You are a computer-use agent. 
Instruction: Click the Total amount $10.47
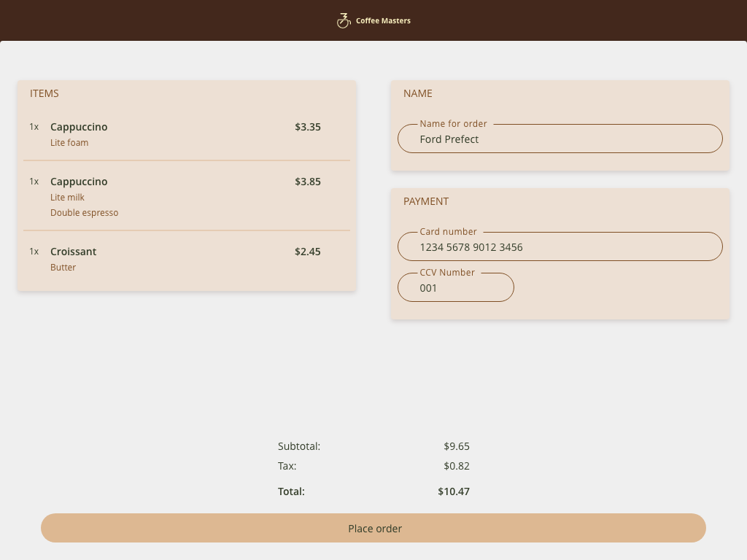453,491
